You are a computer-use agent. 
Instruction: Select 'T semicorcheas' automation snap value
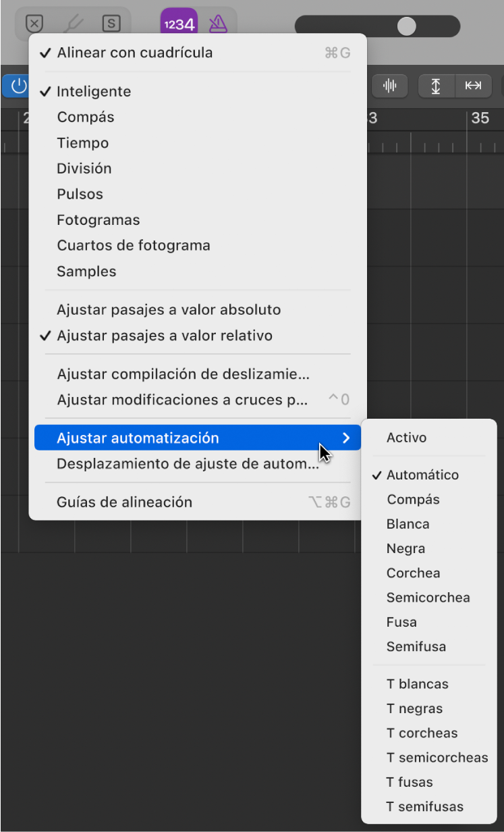(x=437, y=757)
